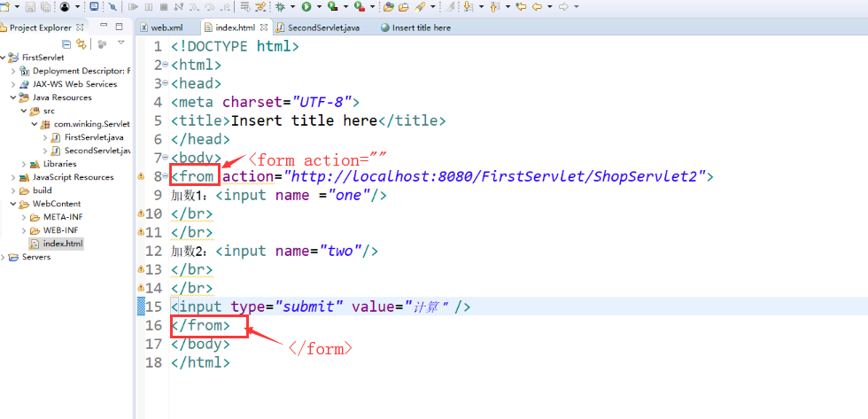
Task: Toggle Use Step Filters icon
Action: pyautogui.click(x=260, y=6)
